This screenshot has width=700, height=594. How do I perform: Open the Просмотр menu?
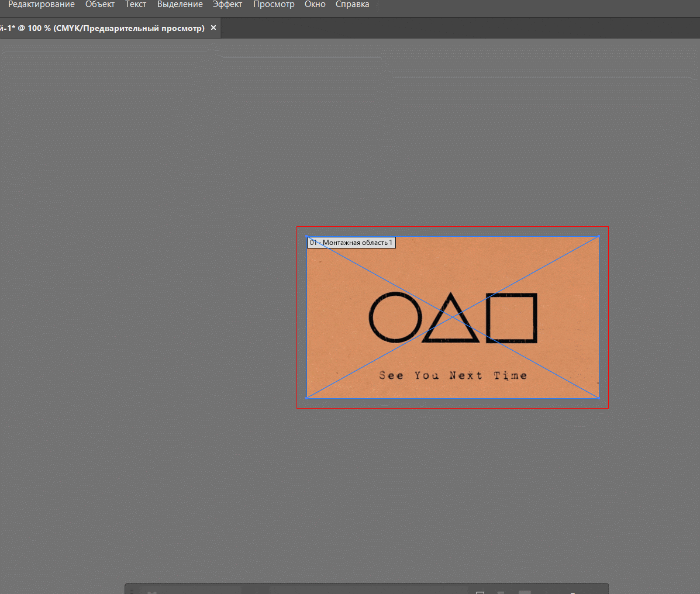(274, 5)
